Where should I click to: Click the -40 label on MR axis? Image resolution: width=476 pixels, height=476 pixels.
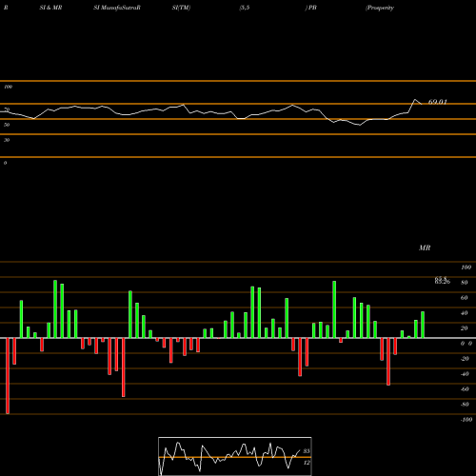465,374
